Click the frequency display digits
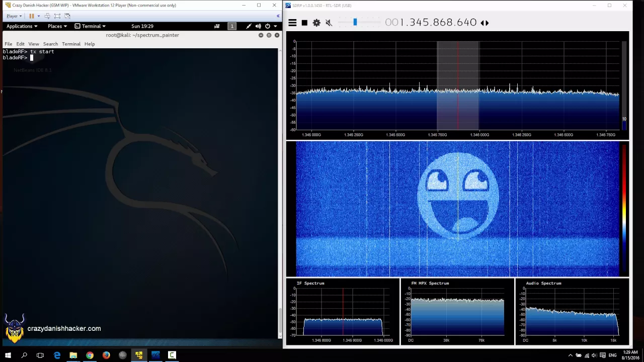The image size is (644, 362). (431, 23)
